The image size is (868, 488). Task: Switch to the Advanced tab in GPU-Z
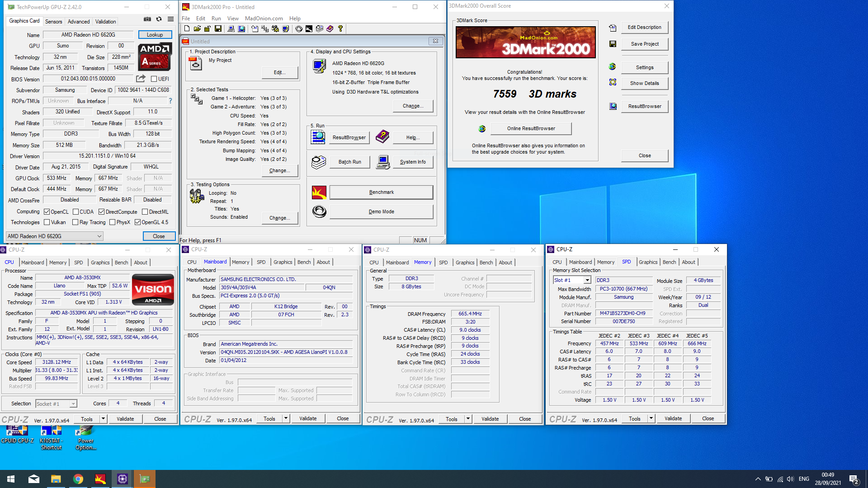point(79,22)
